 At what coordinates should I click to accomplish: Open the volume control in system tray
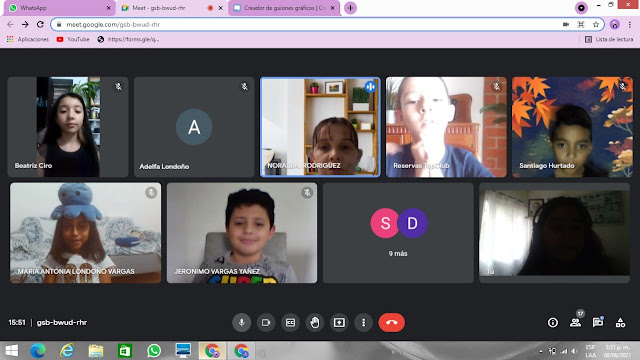click(x=575, y=351)
